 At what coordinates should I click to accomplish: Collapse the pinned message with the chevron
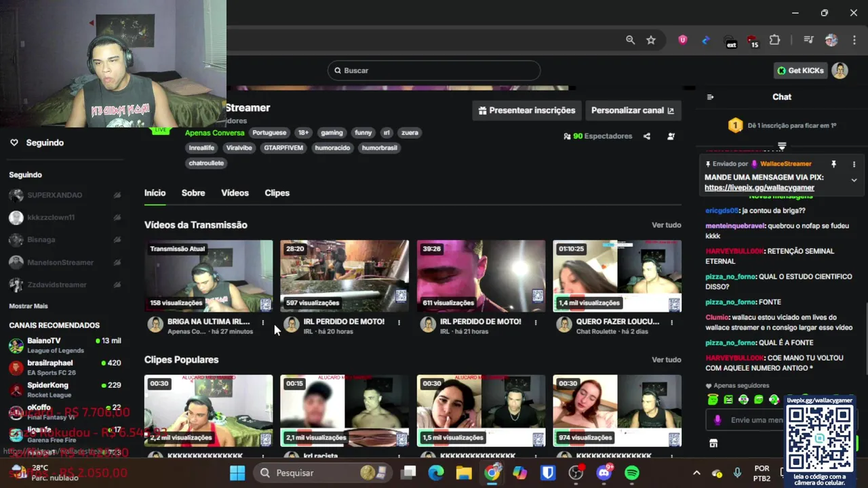[854, 180]
